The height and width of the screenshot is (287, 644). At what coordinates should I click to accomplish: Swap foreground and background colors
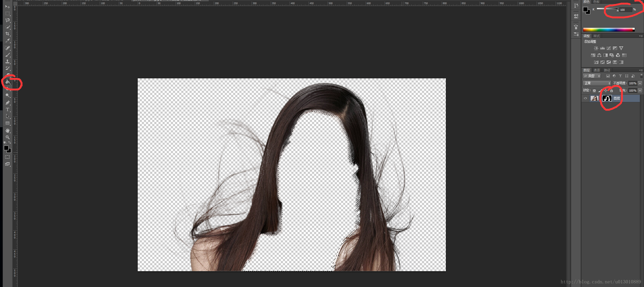[10, 143]
